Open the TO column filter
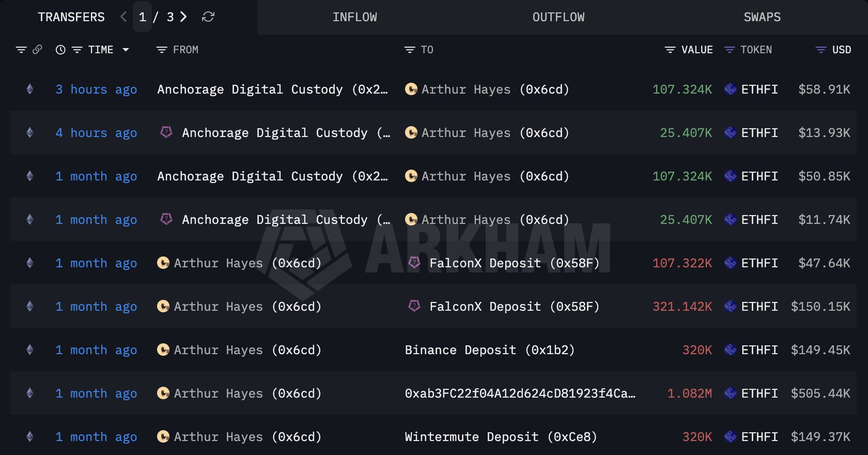Viewport: 868px width, 455px height. tap(410, 50)
